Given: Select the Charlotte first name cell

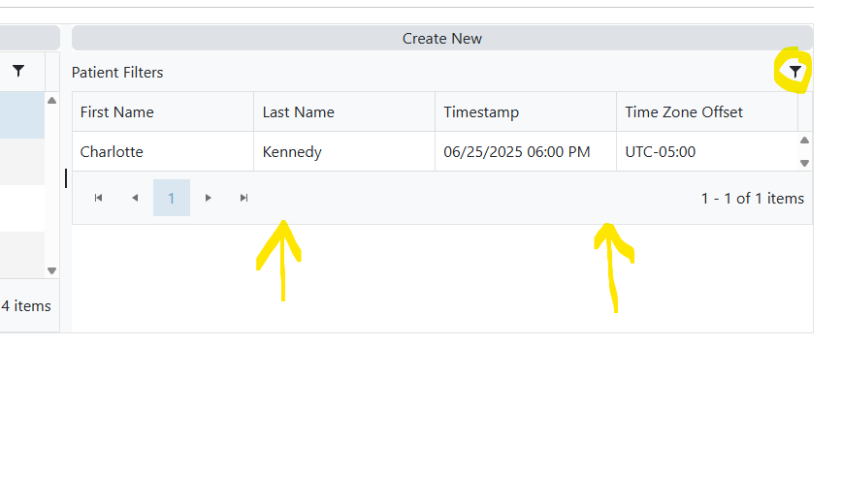Looking at the screenshot, I should click(112, 152).
